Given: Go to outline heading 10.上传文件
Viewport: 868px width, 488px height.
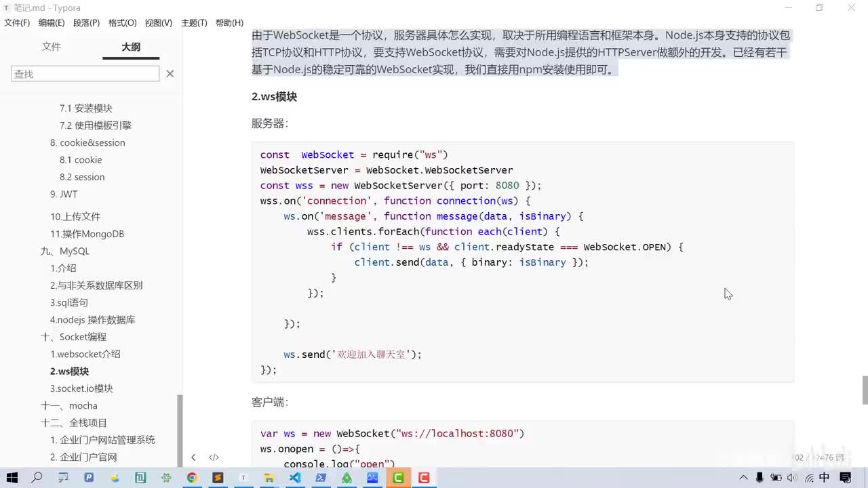Looking at the screenshot, I should (x=75, y=217).
